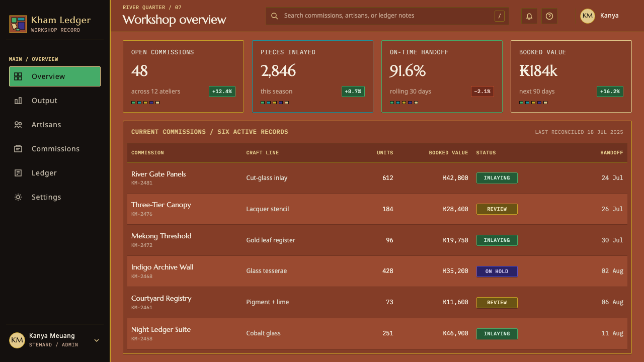644x362 pixels.
Task: Go to the Artisans section
Action: [x=55, y=125]
